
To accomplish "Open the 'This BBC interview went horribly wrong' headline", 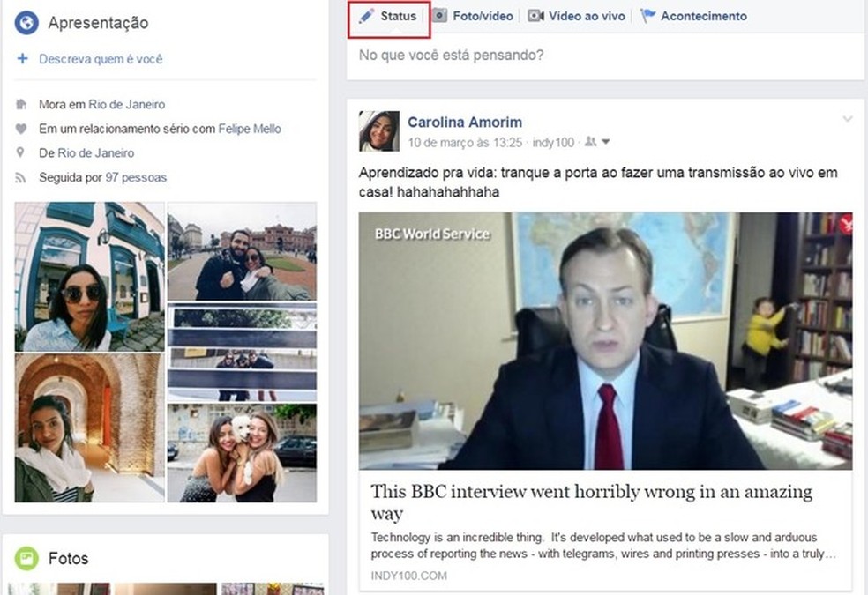I will [591, 502].
